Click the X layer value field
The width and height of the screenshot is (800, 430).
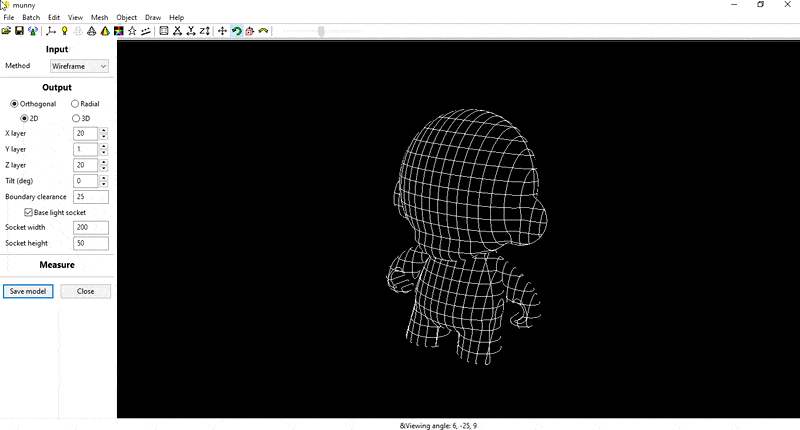86,134
